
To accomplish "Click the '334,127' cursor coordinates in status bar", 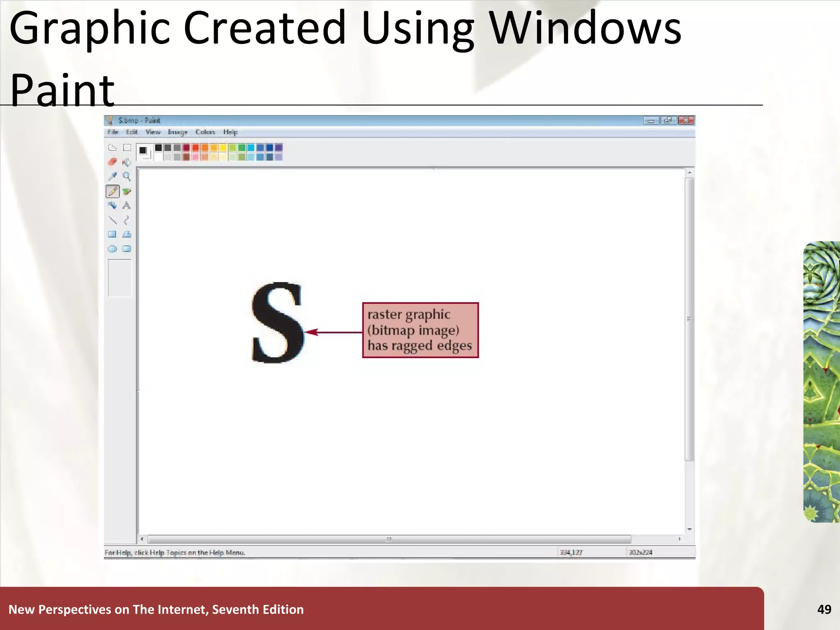I will [x=571, y=552].
